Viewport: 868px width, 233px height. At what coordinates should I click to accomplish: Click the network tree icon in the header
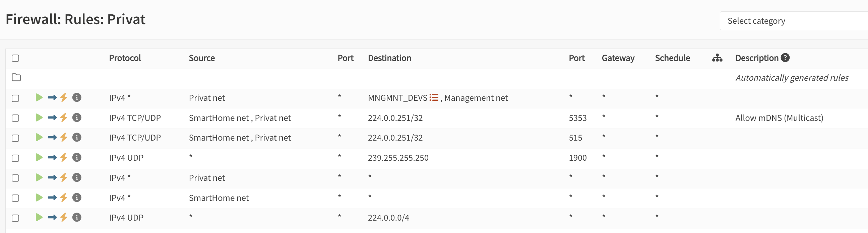(x=717, y=58)
